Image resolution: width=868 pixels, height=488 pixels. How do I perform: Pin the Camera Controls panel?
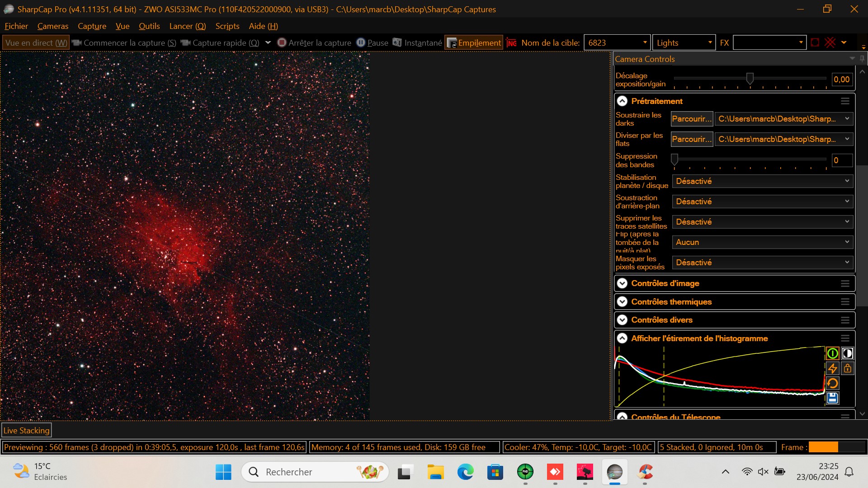click(x=862, y=59)
